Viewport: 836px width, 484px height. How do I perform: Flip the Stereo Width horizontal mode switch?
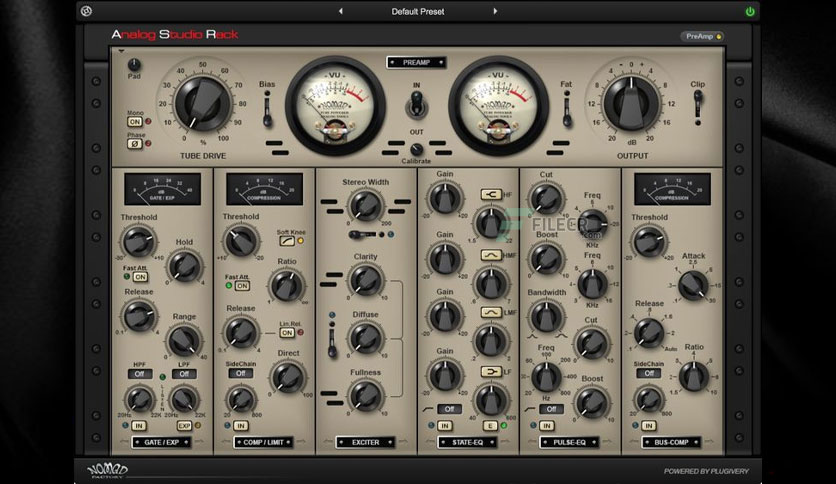click(365, 235)
